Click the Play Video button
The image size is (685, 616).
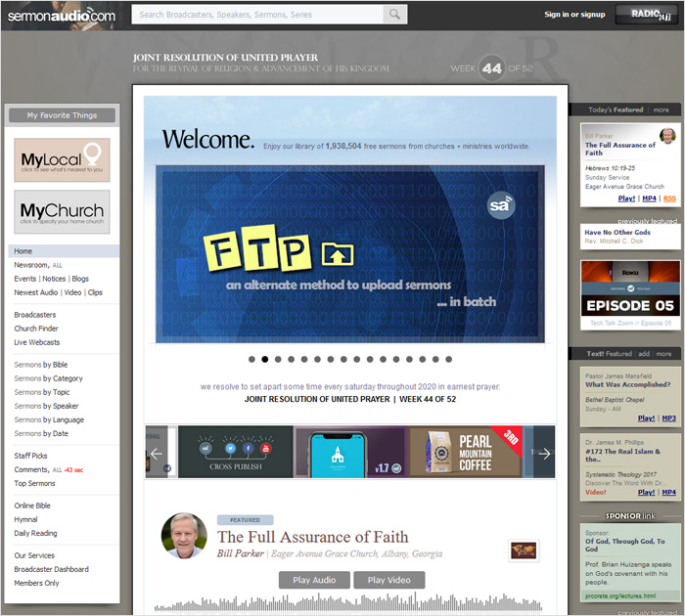pos(388,580)
